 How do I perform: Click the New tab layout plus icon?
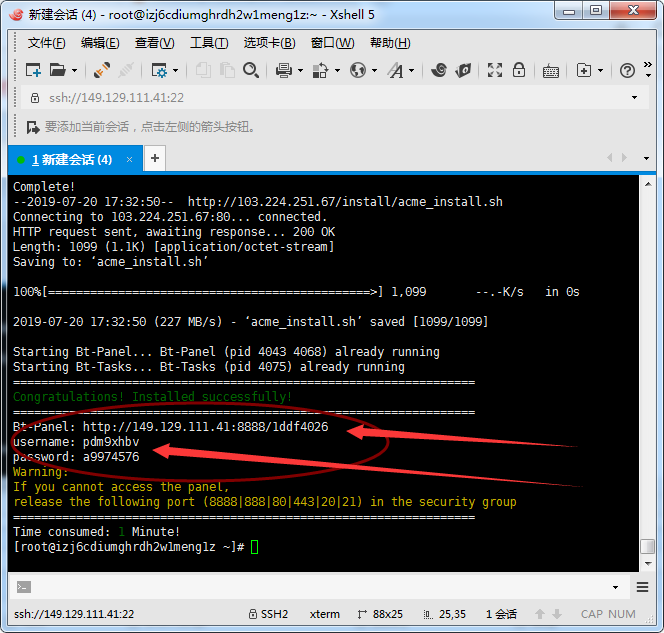pos(584,70)
